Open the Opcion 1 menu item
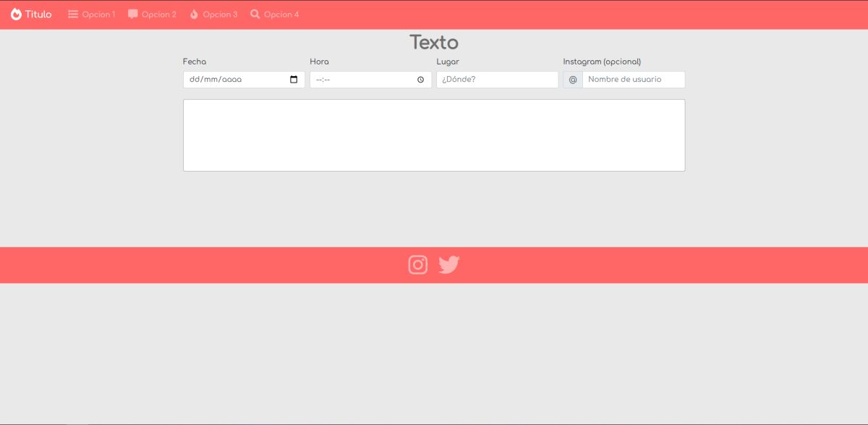 [x=91, y=14]
